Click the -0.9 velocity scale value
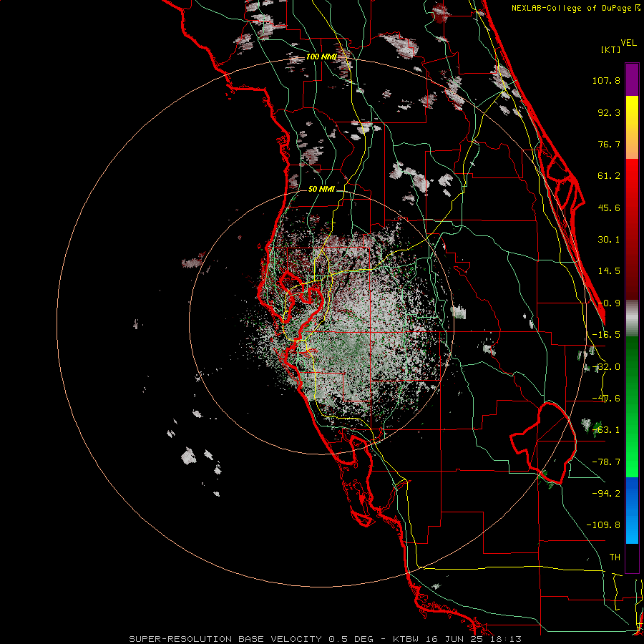Screen dimensions: 644x644 pyautogui.click(x=609, y=303)
